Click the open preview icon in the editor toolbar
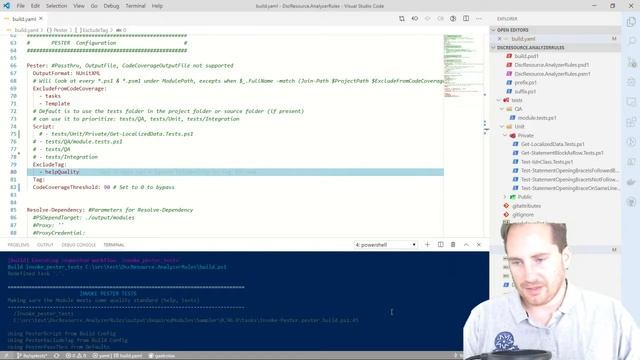 click(453, 19)
